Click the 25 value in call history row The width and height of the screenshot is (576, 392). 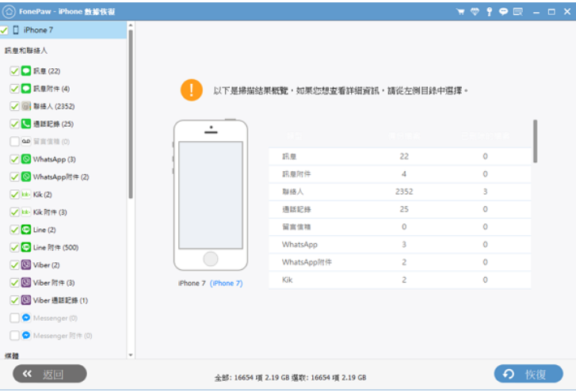pos(404,209)
